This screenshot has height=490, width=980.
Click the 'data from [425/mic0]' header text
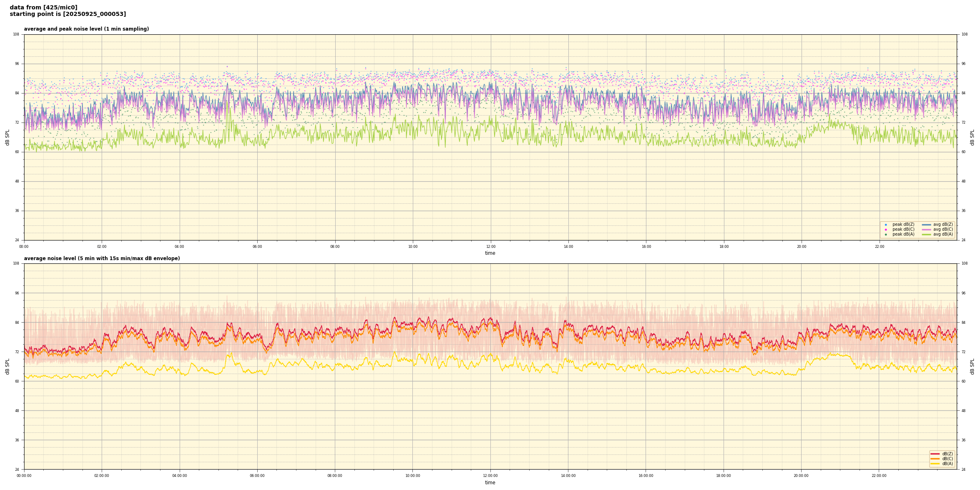43,7
